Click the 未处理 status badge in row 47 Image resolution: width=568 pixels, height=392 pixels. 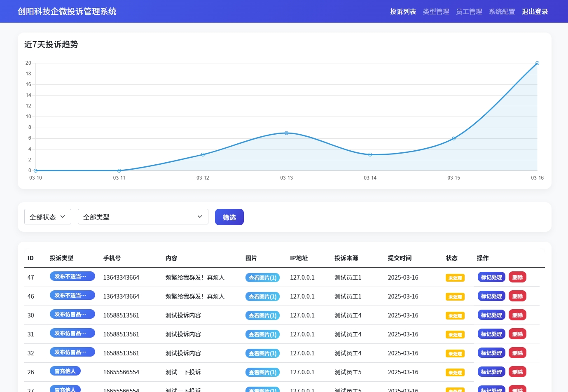coord(455,278)
